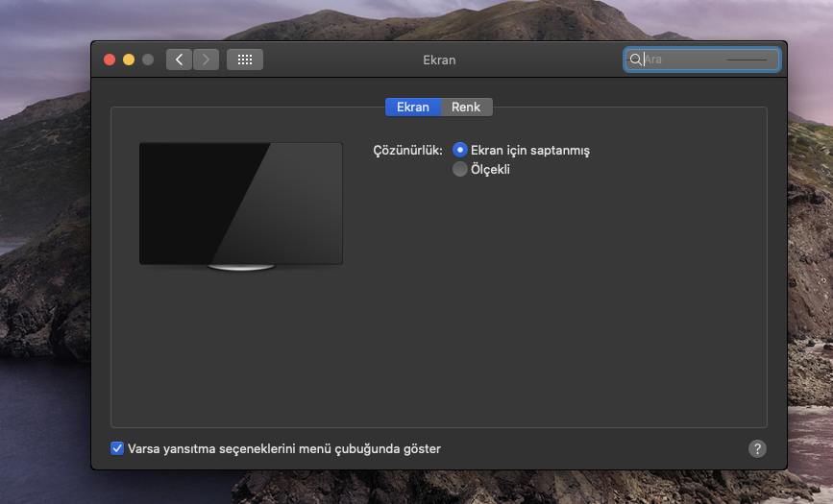
Task: Click the forward navigation arrow
Action: [206, 60]
